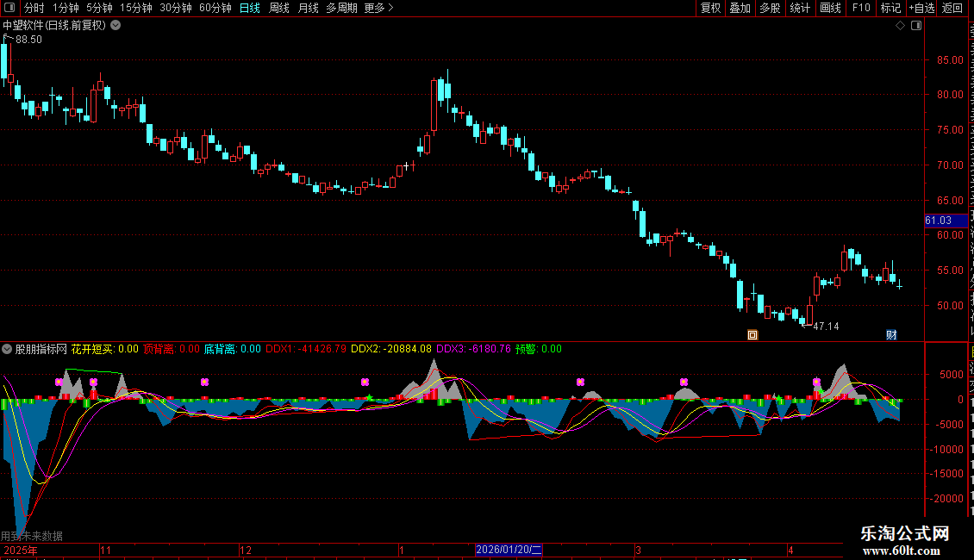Click the 2025年 label on time axis
The height and width of the screenshot is (560, 974).
[x=21, y=550]
